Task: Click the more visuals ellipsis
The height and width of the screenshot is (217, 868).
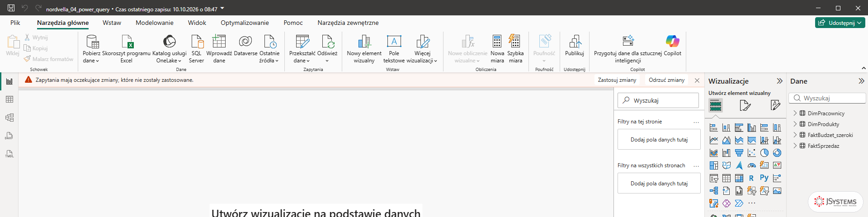Action: pyautogui.click(x=752, y=203)
